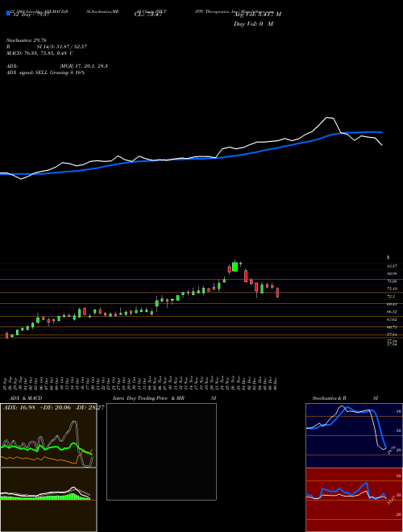Click the 63.62 price axis label
Image resolution: width=403 pixels, height=532 pixels.
(392, 319)
